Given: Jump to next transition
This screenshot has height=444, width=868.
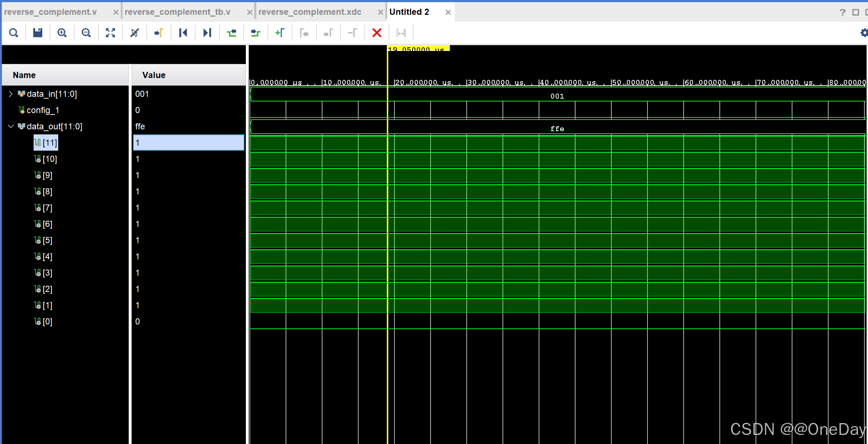Looking at the screenshot, I should click(x=256, y=33).
